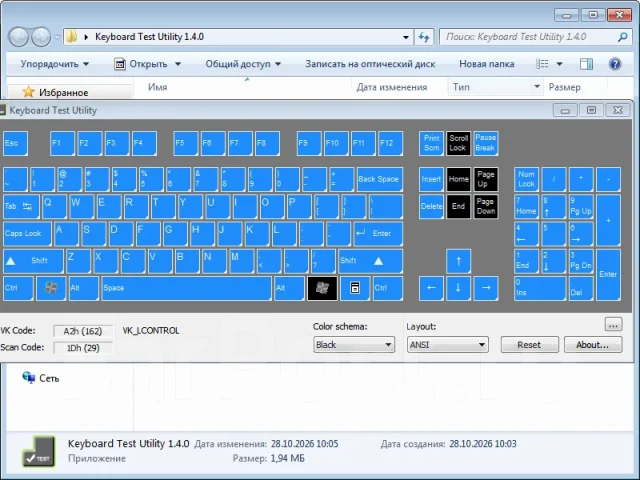The height and width of the screenshot is (480, 640).
Task: Click the Reset button
Action: tap(529, 345)
